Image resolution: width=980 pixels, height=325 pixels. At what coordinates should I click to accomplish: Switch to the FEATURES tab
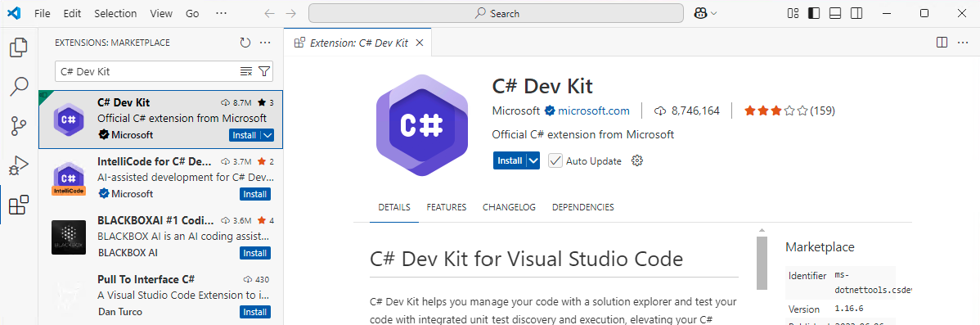tap(447, 207)
